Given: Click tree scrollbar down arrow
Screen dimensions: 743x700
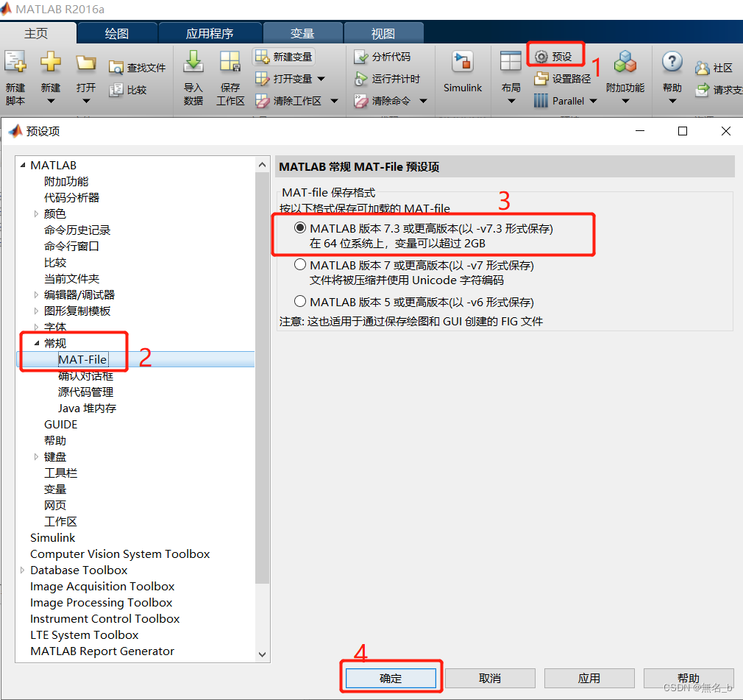Looking at the screenshot, I should [262, 654].
